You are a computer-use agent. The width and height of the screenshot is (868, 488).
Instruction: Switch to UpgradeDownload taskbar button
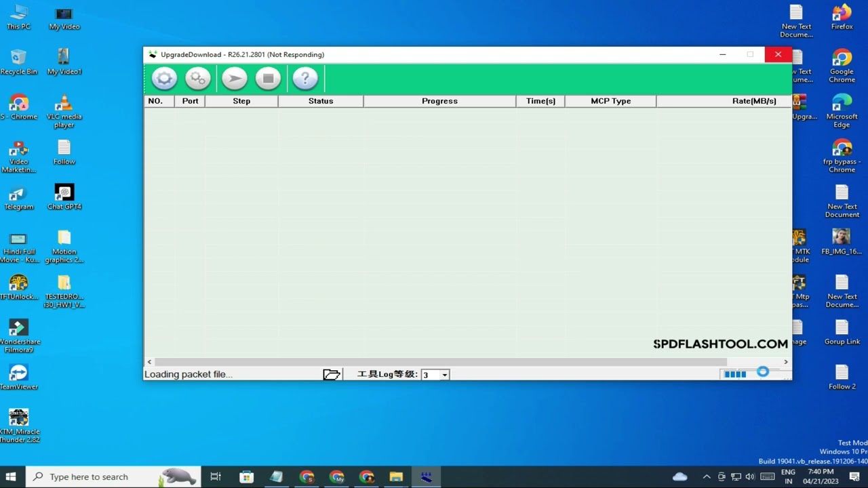pyautogui.click(x=426, y=477)
